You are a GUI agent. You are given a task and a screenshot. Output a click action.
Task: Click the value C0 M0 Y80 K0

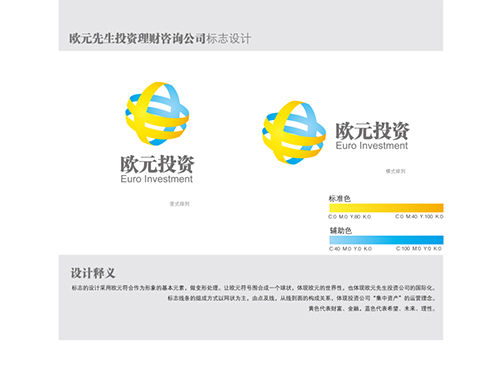[x=350, y=217]
